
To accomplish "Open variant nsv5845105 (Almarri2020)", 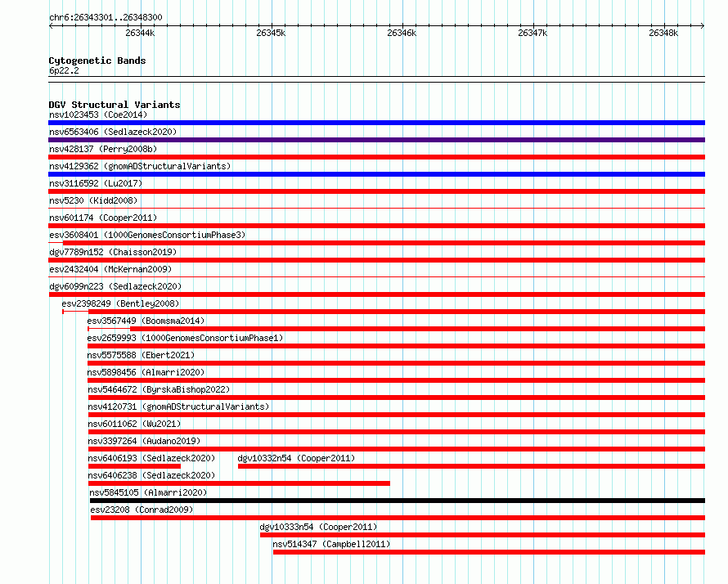I will click(148, 492).
